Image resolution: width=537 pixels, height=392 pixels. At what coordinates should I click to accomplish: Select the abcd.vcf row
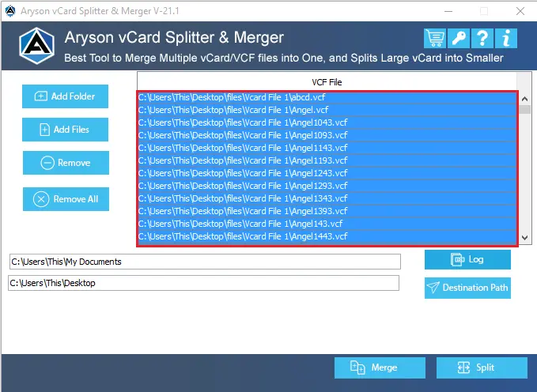[327, 97]
